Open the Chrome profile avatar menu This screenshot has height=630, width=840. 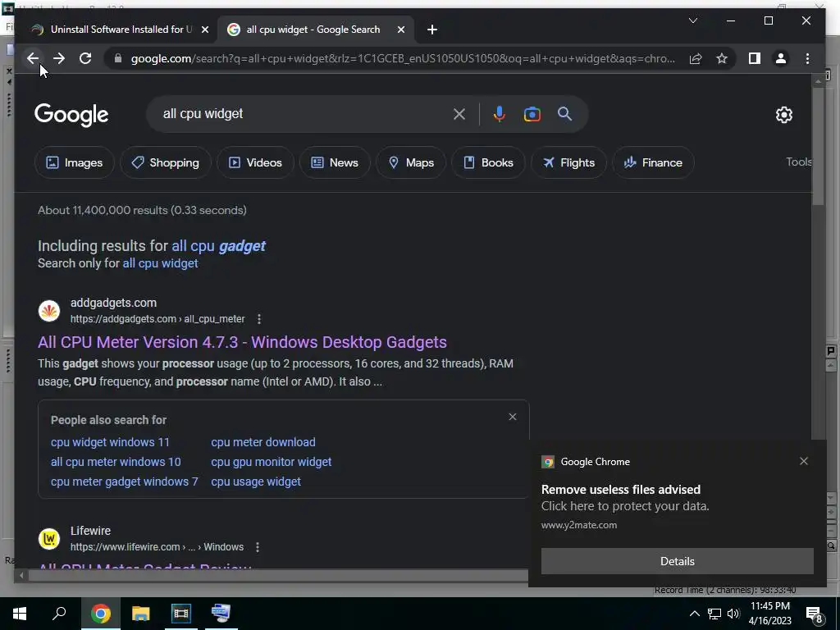(x=781, y=58)
